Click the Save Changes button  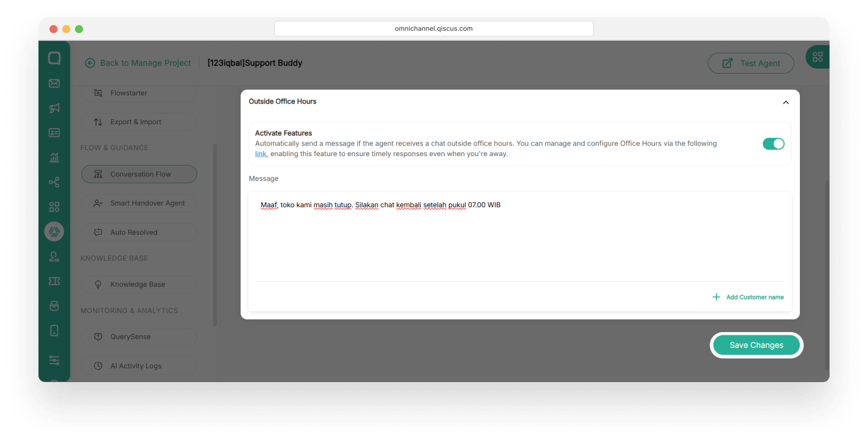point(756,345)
